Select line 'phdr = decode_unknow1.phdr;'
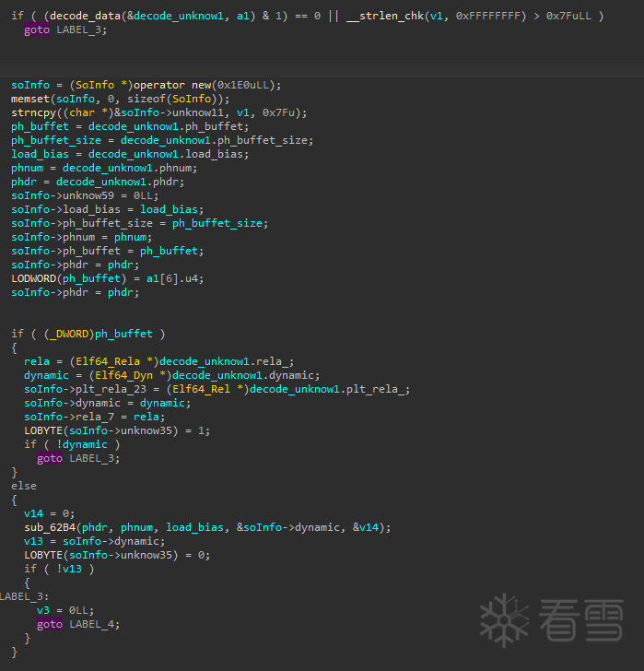This screenshot has height=671, width=644. pos(98,182)
